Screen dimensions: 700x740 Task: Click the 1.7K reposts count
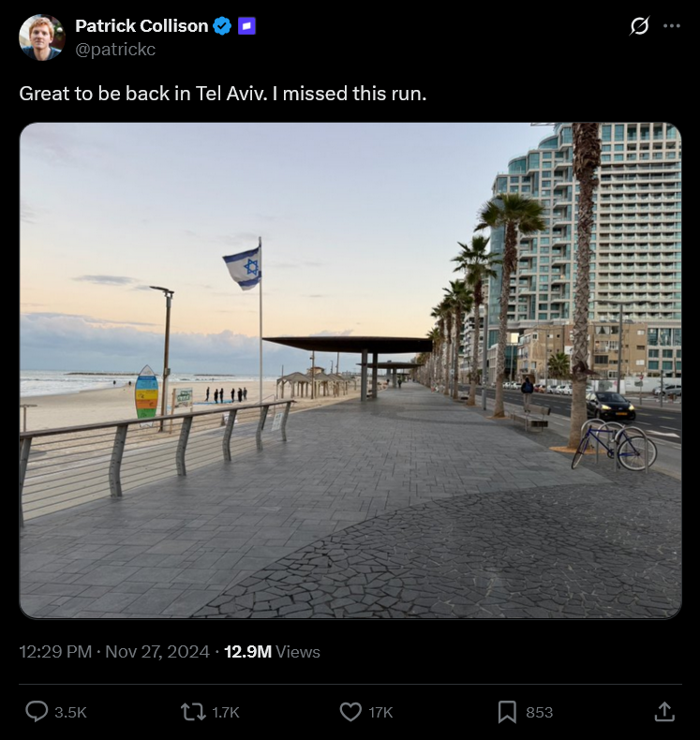[x=226, y=713]
